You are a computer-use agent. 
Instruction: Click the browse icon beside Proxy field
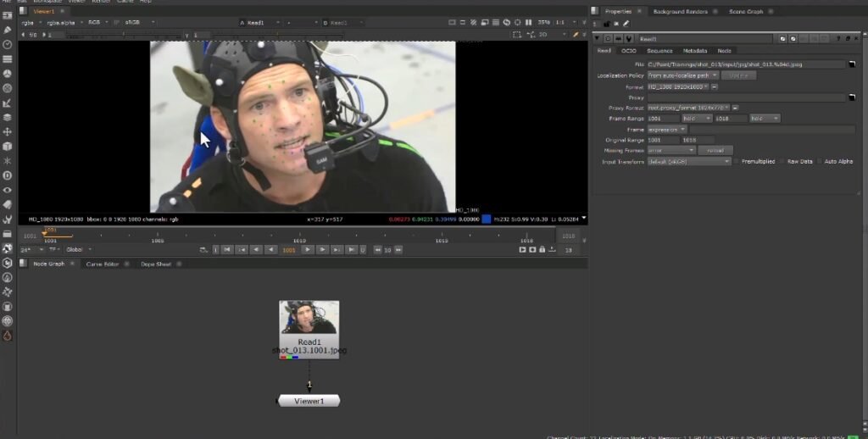[852, 97]
